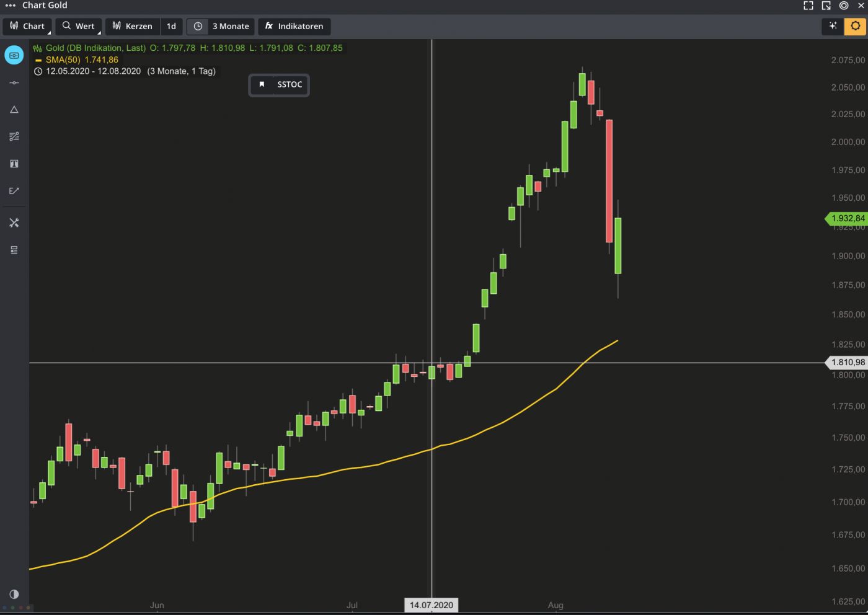Click the clock icon in the toolbar
The width and height of the screenshot is (868, 615).
198,26
